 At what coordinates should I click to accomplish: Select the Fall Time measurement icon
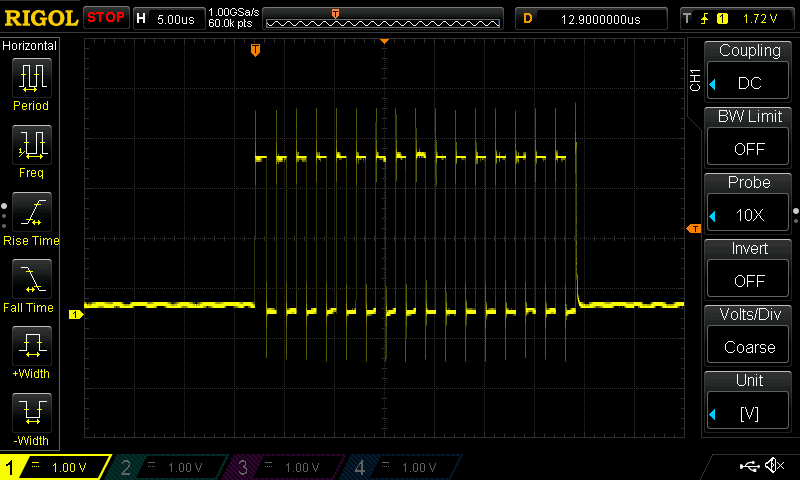(32, 279)
